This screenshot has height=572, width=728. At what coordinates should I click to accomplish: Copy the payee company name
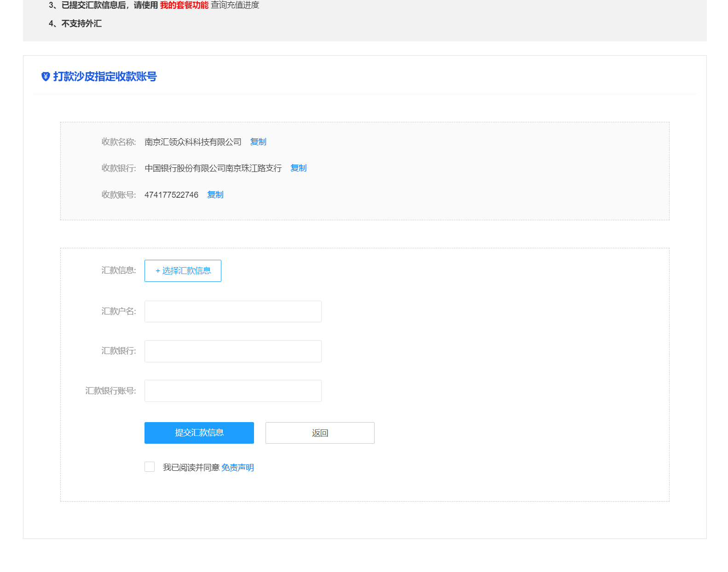[x=258, y=142]
